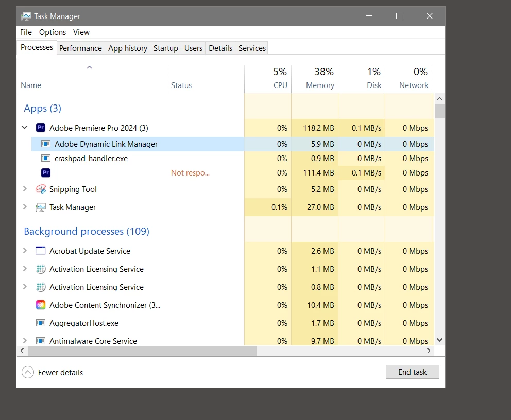511x420 pixels.
Task: Close the Task Manager window
Action: pos(430,16)
